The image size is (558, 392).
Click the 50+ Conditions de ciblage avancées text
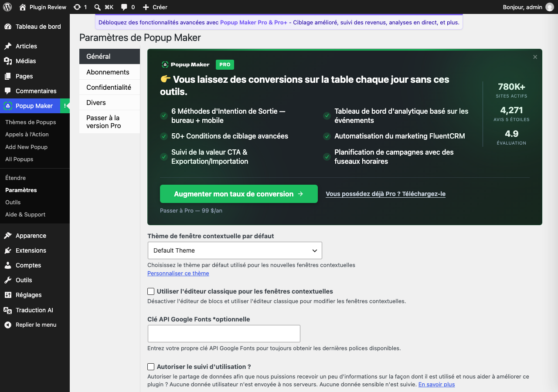coord(230,136)
